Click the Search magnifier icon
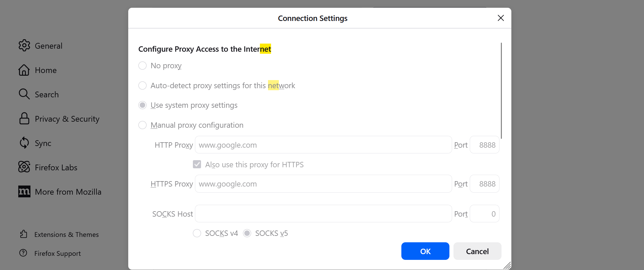Image resolution: width=644 pixels, height=270 pixels. coord(24,94)
